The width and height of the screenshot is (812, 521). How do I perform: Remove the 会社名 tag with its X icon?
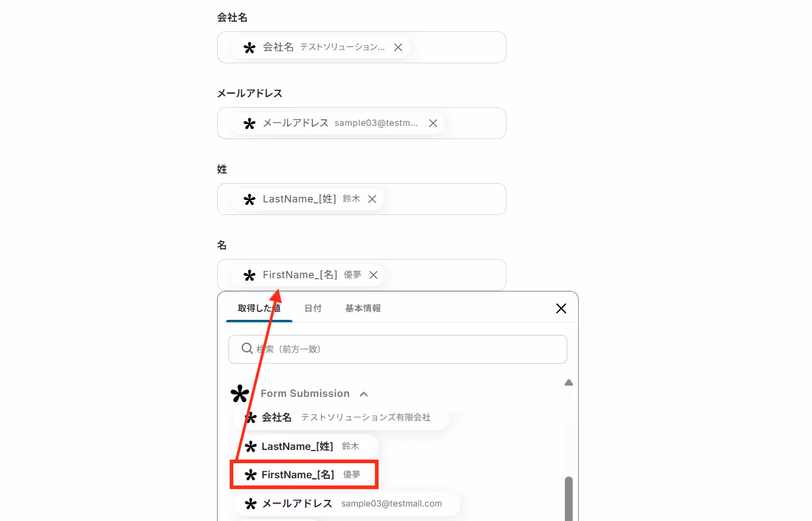[398, 47]
